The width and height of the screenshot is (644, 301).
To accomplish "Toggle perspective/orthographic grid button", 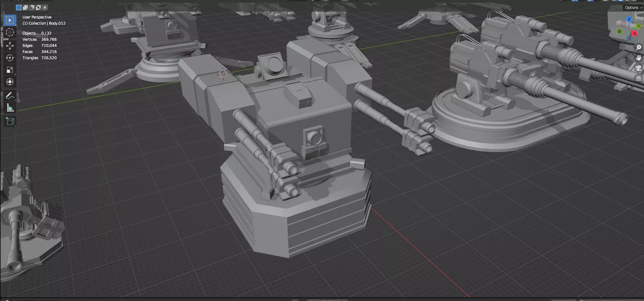I will tap(638, 78).
